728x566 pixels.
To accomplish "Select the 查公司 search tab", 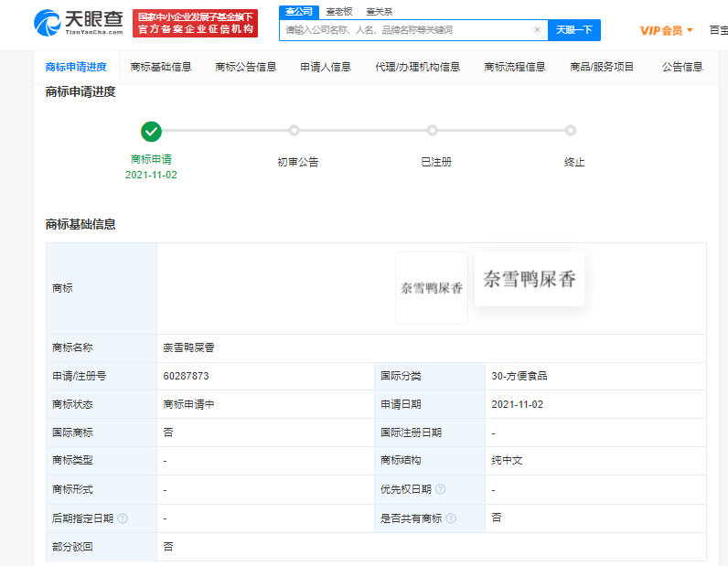I will click(x=298, y=12).
